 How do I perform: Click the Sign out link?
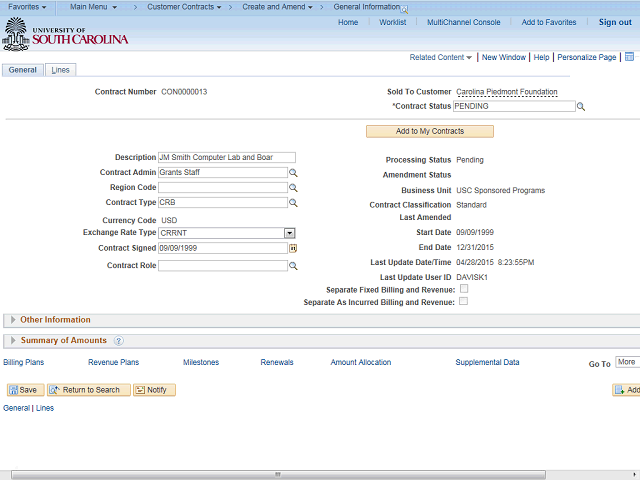click(615, 22)
